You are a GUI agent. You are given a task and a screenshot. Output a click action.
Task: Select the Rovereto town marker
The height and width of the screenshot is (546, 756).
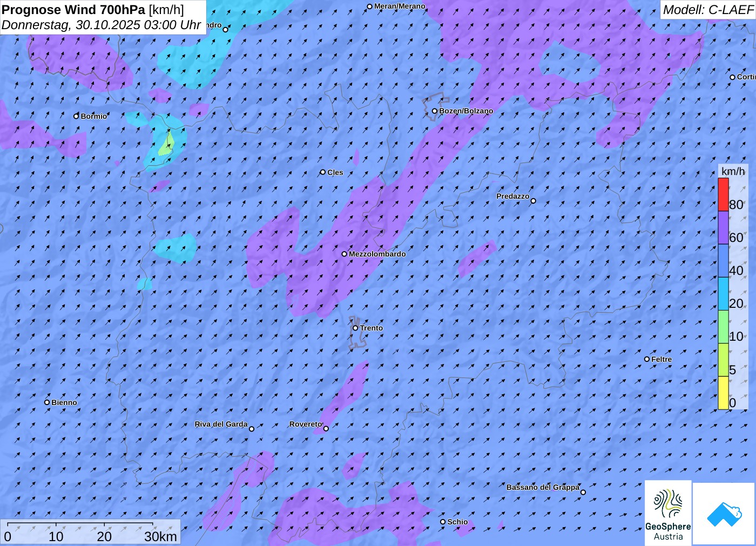pos(326,429)
